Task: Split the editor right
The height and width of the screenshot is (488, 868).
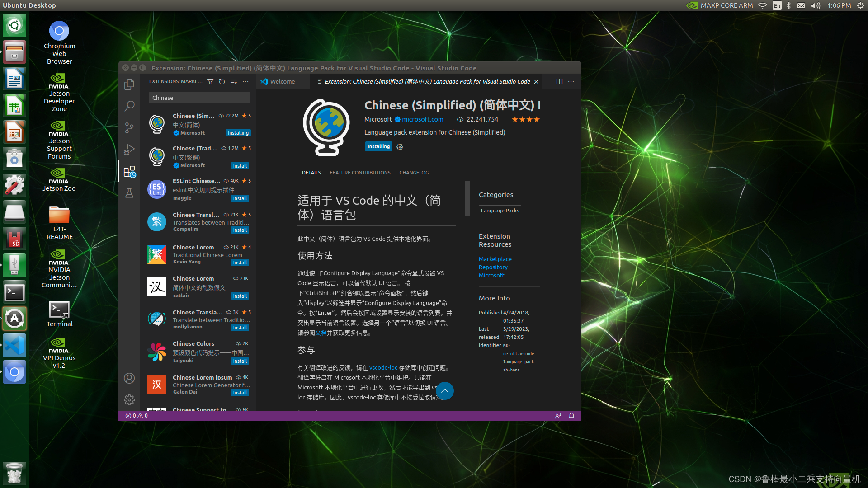Action: point(559,82)
